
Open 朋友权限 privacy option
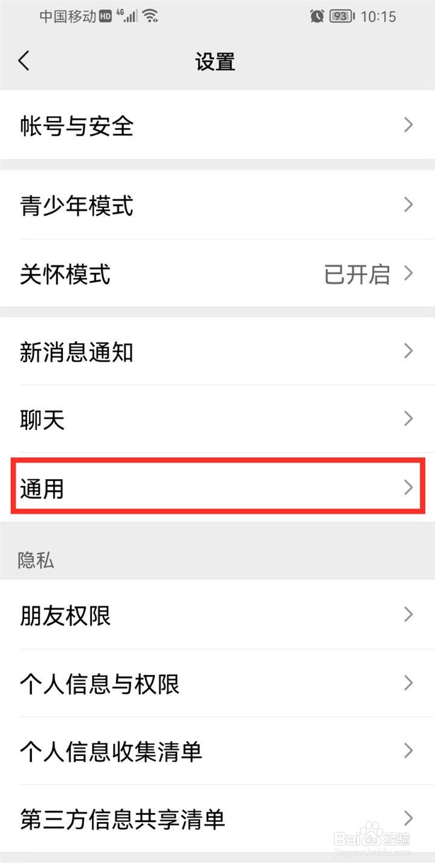(217, 615)
